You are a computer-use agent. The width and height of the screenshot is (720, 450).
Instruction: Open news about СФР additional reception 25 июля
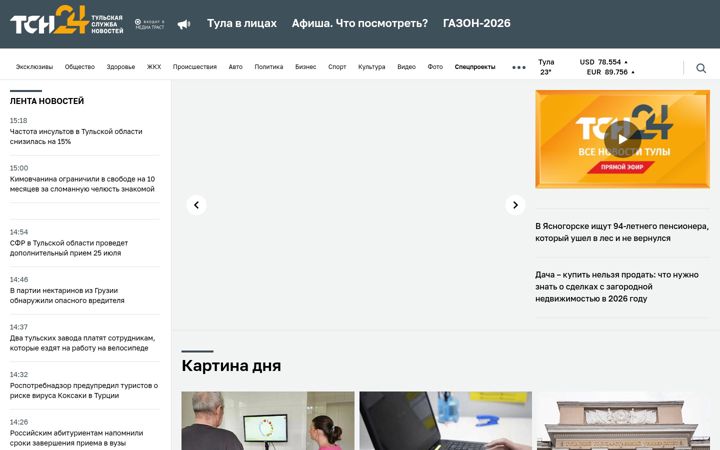pyautogui.click(x=69, y=248)
